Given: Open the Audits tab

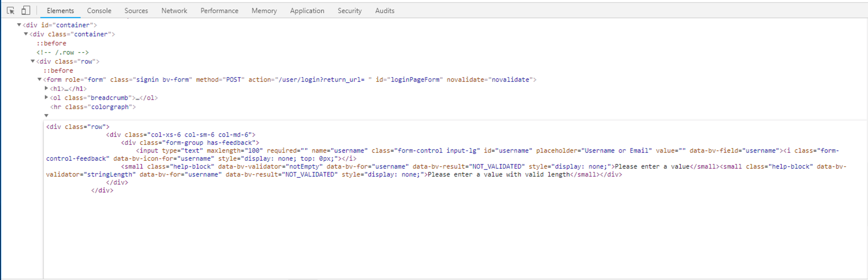Looking at the screenshot, I should point(385,11).
